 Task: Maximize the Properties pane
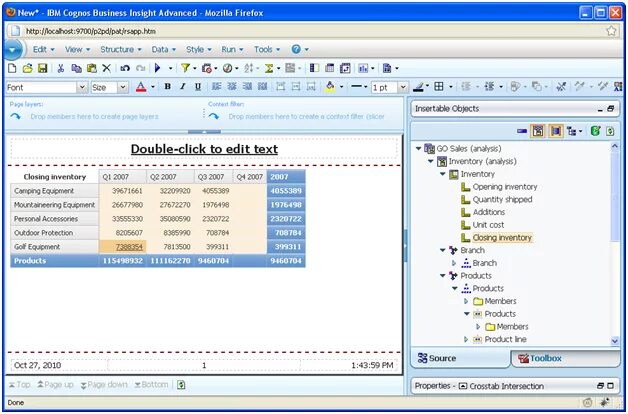pos(611,386)
